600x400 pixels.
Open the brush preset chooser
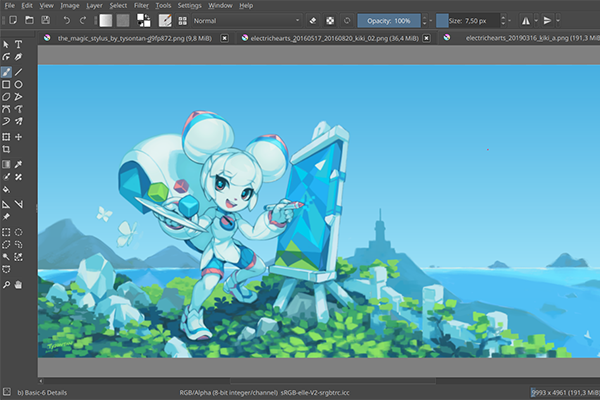pos(184,19)
